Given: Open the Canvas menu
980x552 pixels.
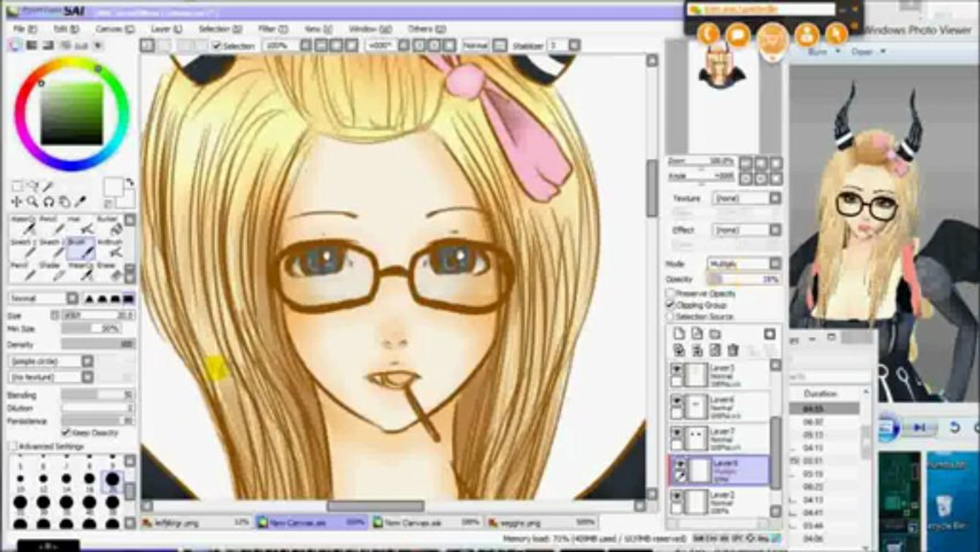Looking at the screenshot, I should 115,29.
